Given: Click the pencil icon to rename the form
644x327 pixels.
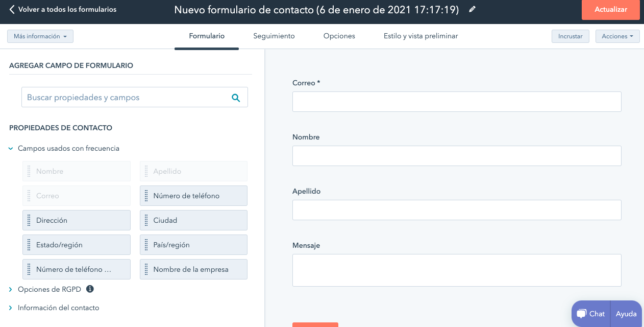Looking at the screenshot, I should click(x=472, y=9).
